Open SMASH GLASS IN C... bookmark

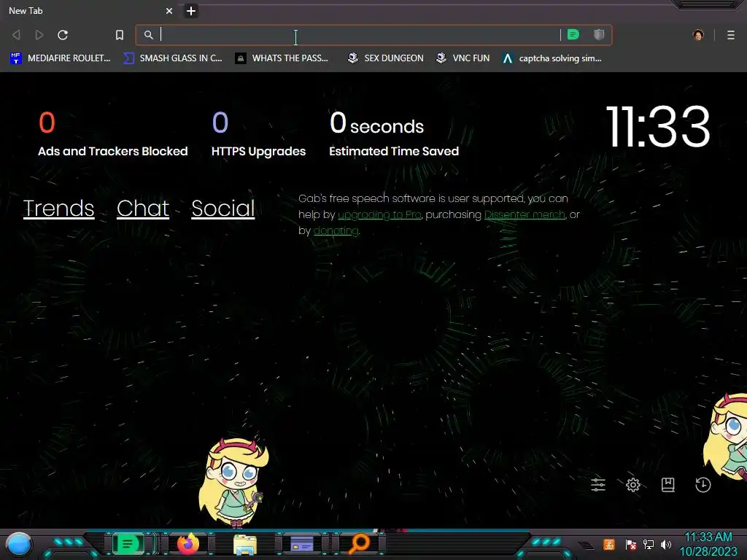click(x=172, y=58)
